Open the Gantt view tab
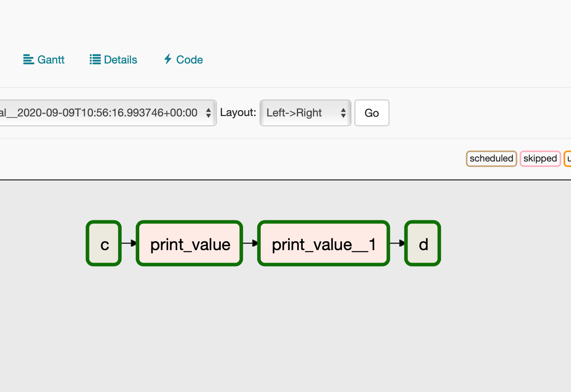The height and width of the screenshot is (392, 571). coord(44,60)
